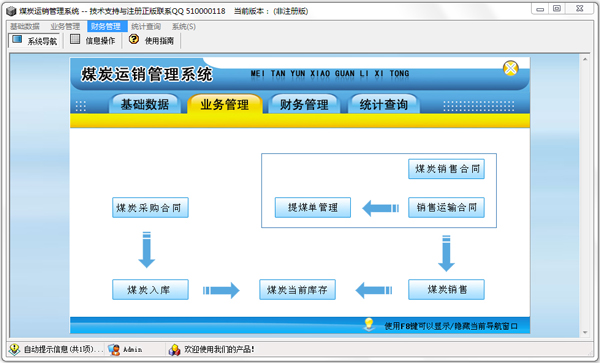This screenshot has width=600, height=363.
Task: Open the 业务管理 menu in menu bar
Action: click(x=65, y=26)
